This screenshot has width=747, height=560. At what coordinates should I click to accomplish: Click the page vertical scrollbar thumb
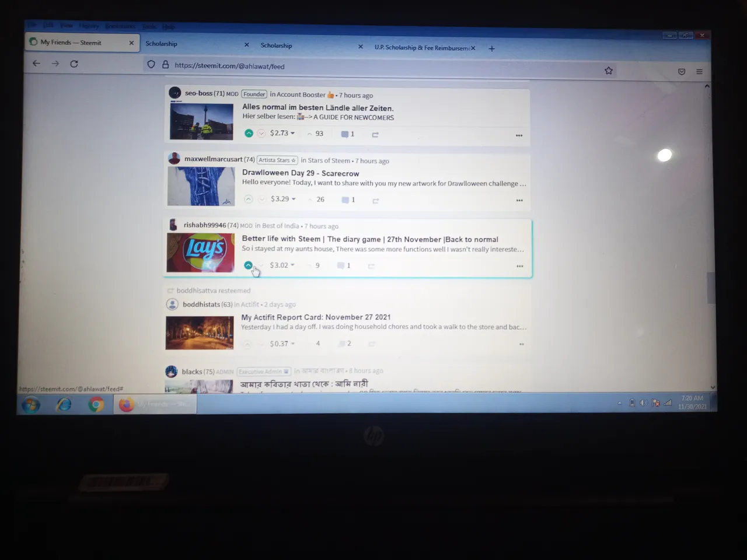711,288
